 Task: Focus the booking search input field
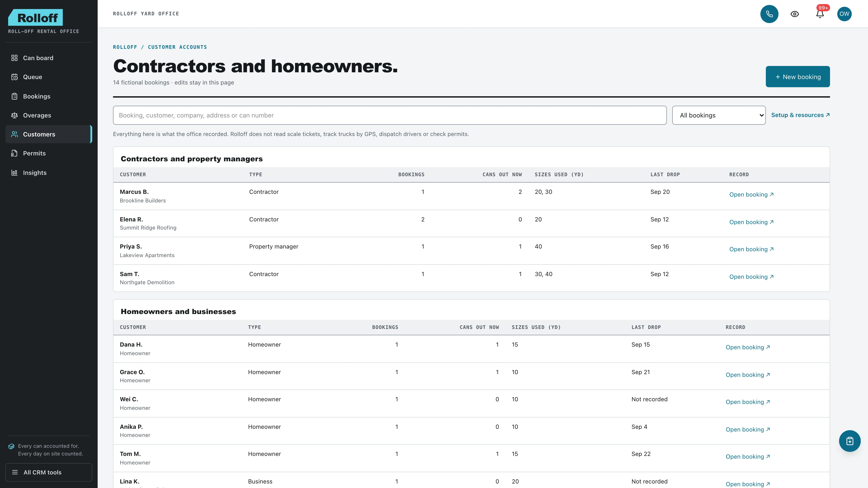[x=389, y=115]
